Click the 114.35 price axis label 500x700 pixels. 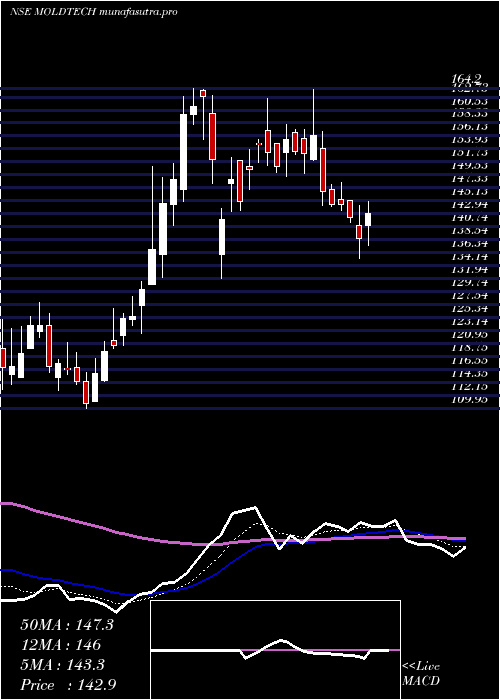click(469, 374)
